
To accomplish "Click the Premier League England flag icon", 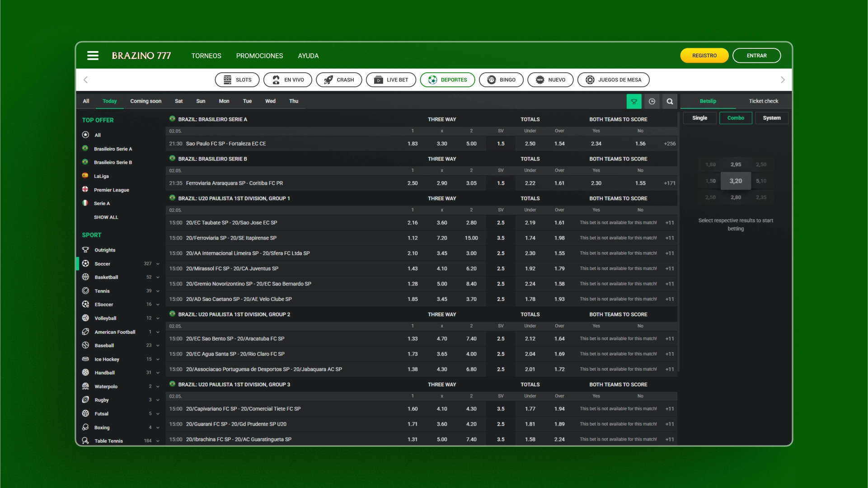I will click(85, 189).
